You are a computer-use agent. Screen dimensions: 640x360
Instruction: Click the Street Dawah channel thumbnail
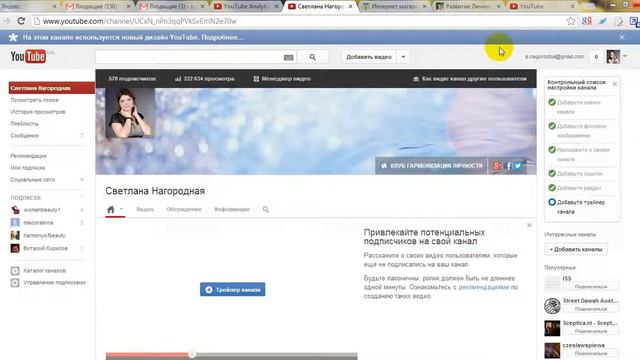552,306
